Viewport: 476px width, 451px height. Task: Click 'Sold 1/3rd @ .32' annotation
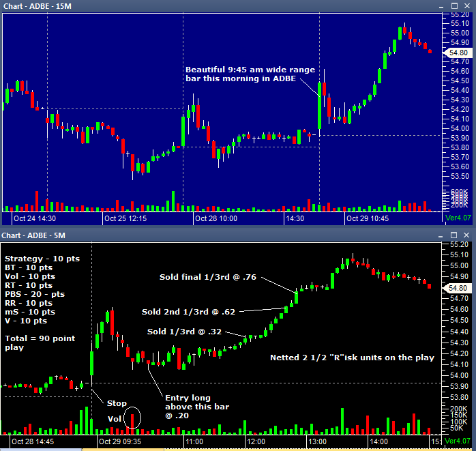point(184,332)
